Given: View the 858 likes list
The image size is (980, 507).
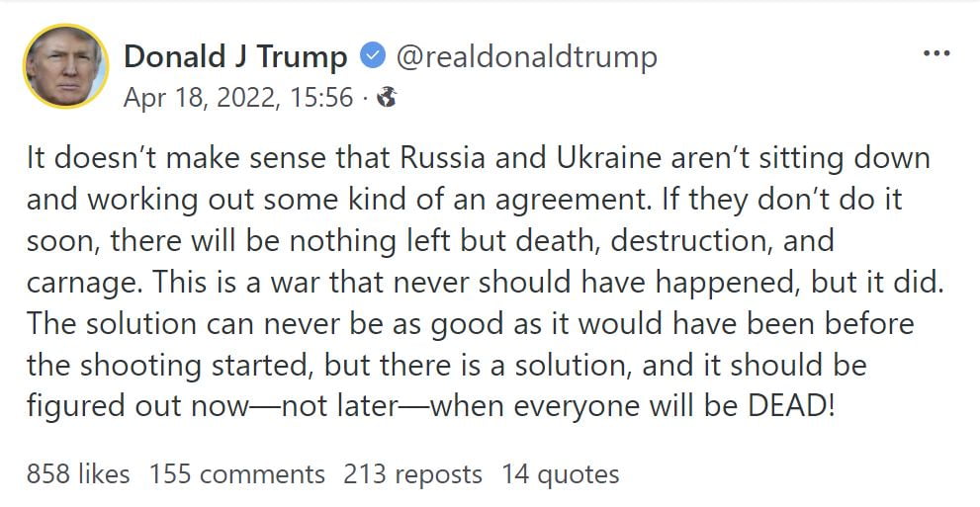Looking at the screenshot, I should (x=78, y=474).
